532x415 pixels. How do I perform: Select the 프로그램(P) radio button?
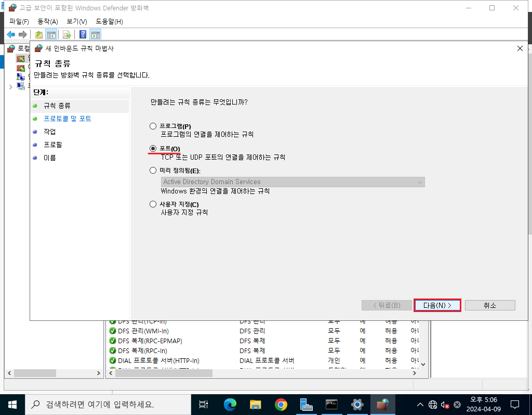click(153, 126)
